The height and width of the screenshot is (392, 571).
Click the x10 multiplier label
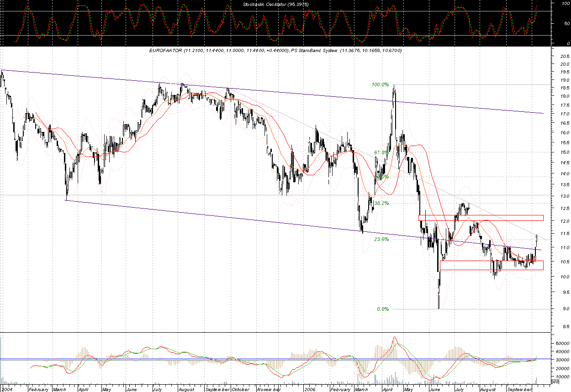tap(555, 381)
